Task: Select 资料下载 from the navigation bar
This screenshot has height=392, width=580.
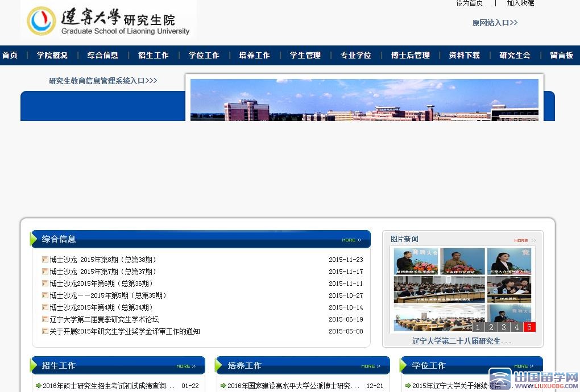Action: point(464,55)
